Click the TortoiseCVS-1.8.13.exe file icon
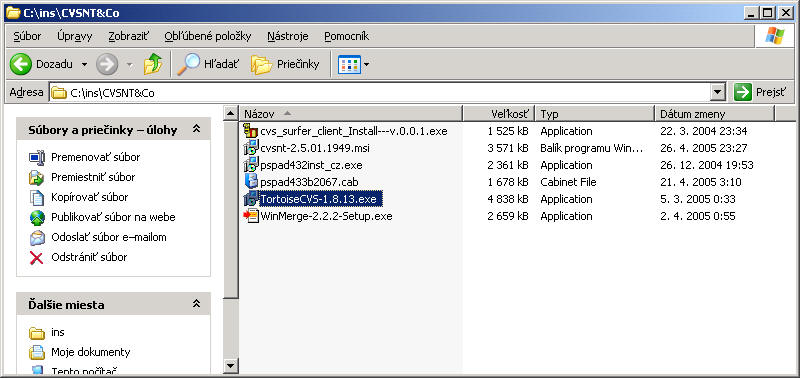Image resolution: width=800 pixels, height=378 pixels. pyautogui.click(x=251, y=198)
